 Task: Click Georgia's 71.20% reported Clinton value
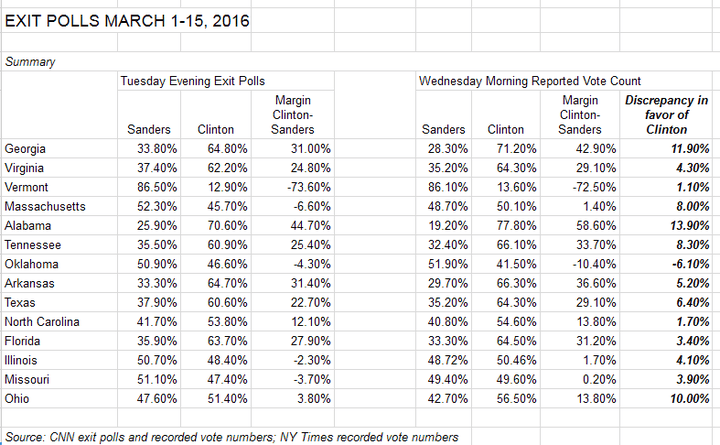point(505,149)
